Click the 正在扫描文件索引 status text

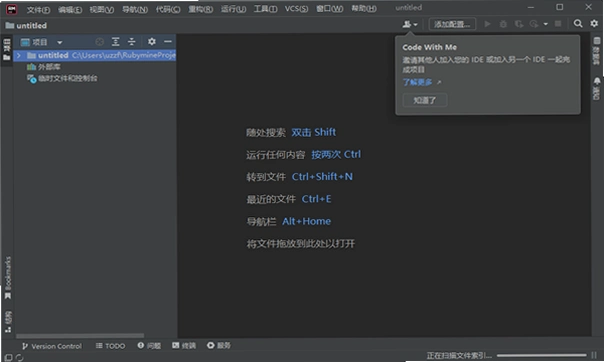click(x=459, y=355)
